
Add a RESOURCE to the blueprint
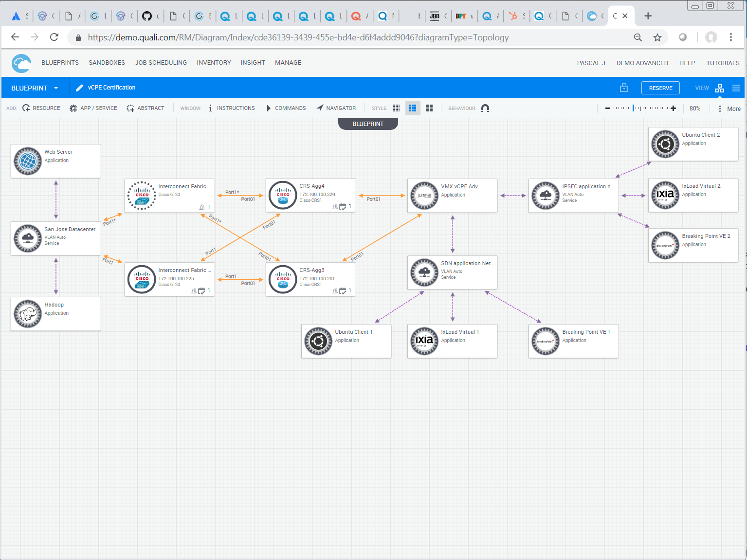(x=41, y=108)
